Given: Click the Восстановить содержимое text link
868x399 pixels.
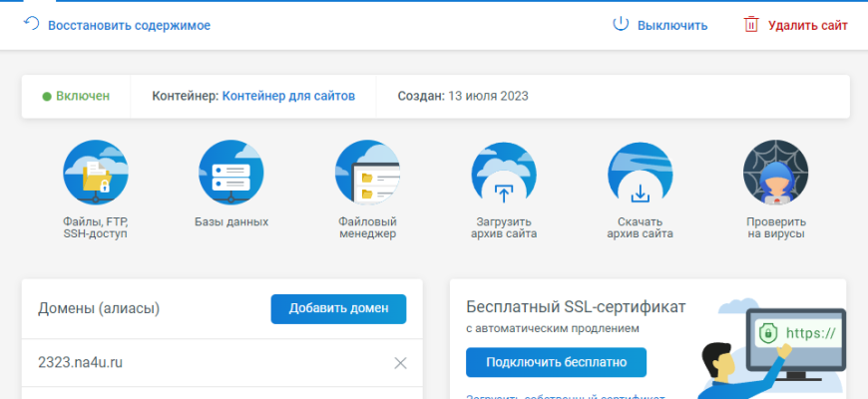Looking at the screenshot, I should click(130, 25).
